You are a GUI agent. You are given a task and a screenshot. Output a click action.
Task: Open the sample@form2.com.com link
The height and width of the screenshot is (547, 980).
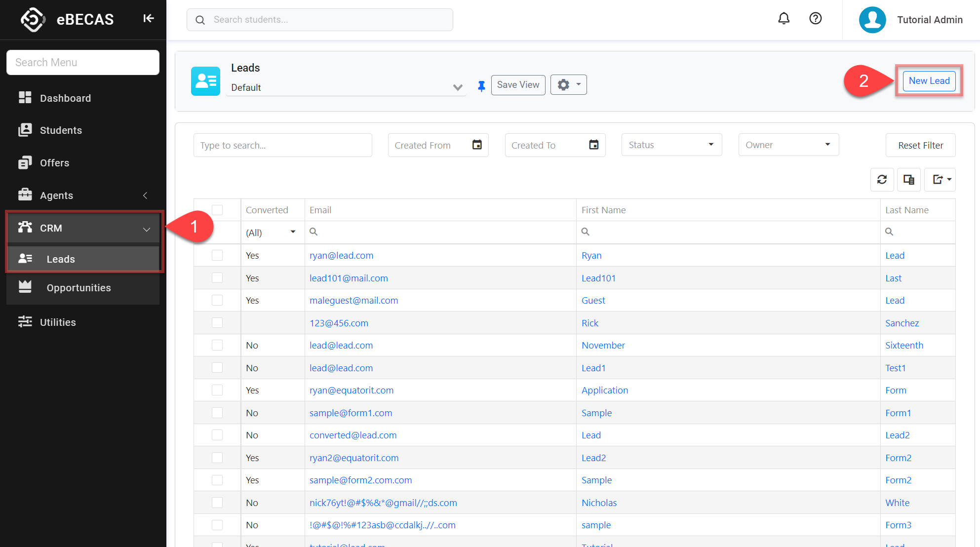(x=360, y=480)
